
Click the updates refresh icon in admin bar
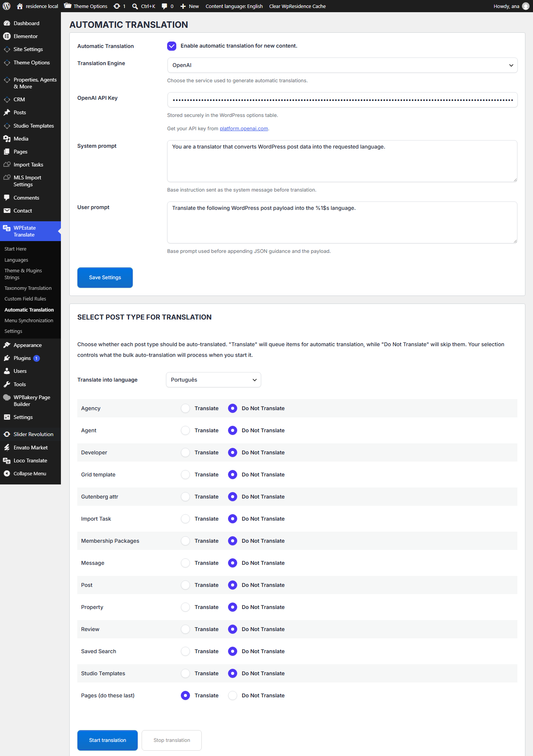[x=117, y=6]
